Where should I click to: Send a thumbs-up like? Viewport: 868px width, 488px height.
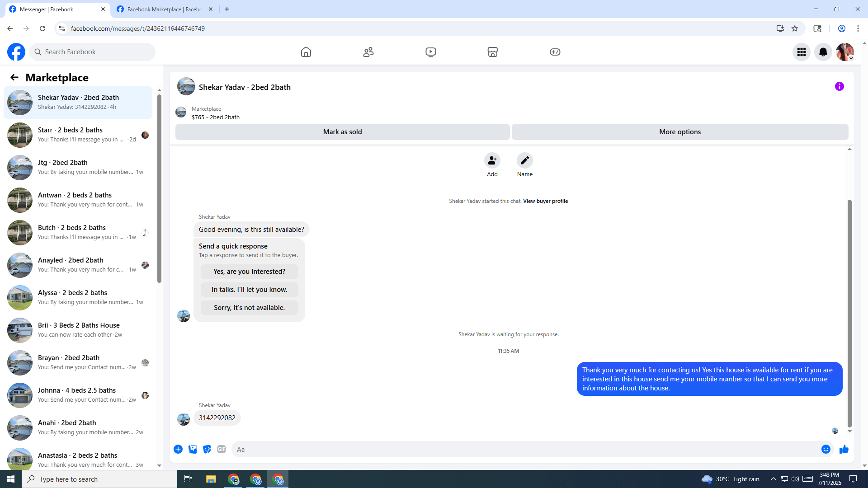coord(844,449)
